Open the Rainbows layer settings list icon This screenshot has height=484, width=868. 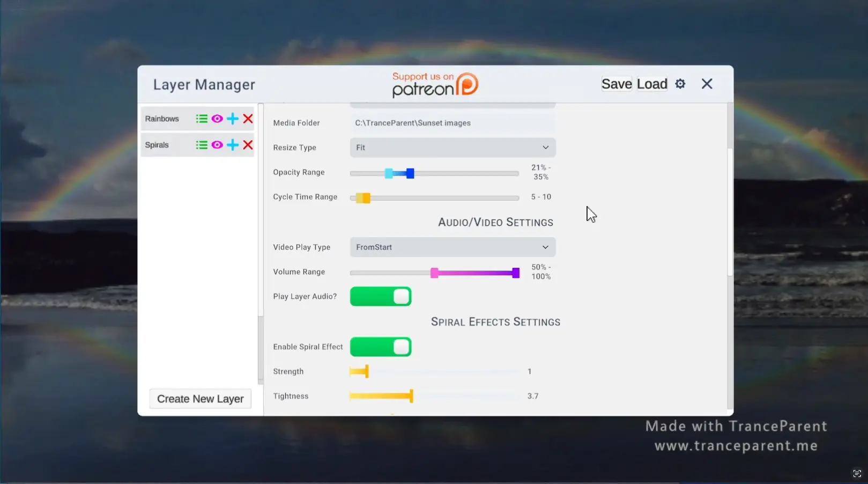[202, 119]
